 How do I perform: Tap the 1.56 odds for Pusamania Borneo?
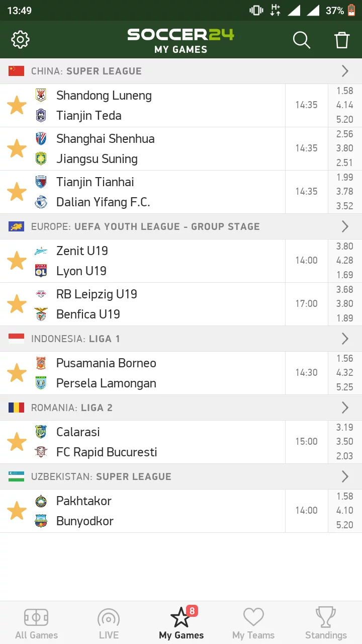pos(345,358)
